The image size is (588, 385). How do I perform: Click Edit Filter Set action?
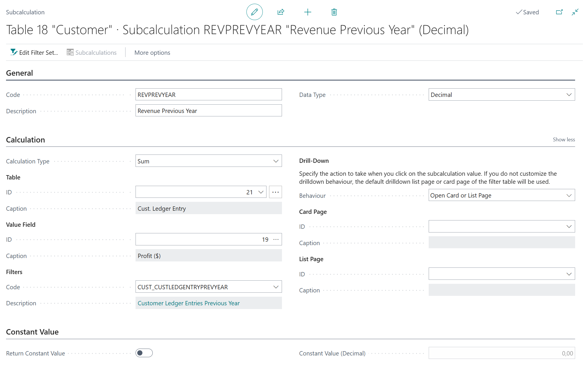pos(34,52)
